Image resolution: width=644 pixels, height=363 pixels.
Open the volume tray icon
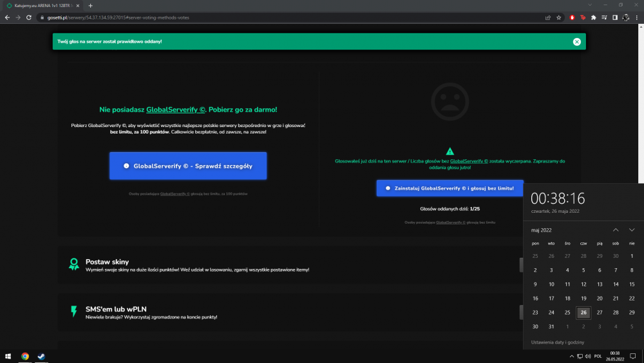pyautogui.click(x=588, y=356)
